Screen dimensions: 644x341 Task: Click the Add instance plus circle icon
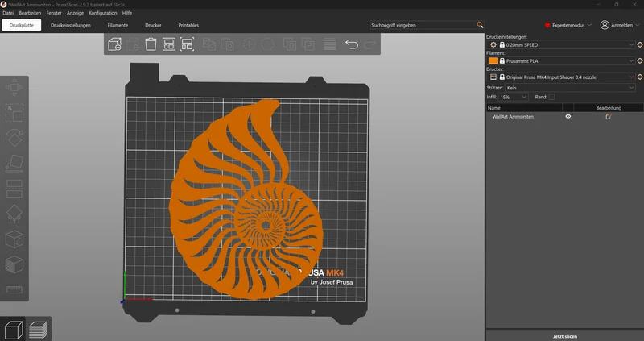250,44
